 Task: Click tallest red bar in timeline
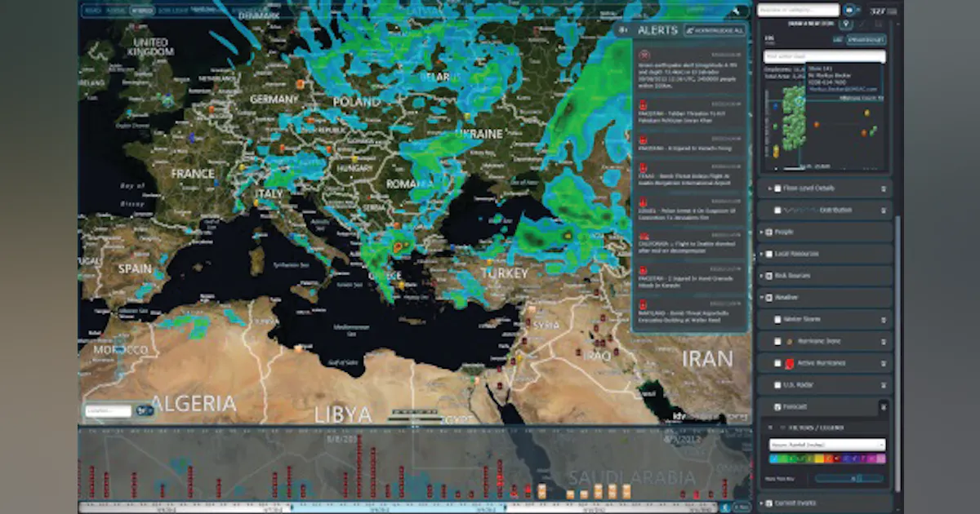point(359,465)
